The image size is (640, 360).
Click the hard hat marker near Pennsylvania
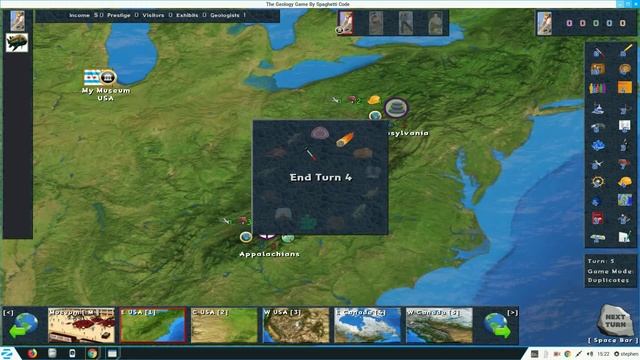(x=373, y=100)
